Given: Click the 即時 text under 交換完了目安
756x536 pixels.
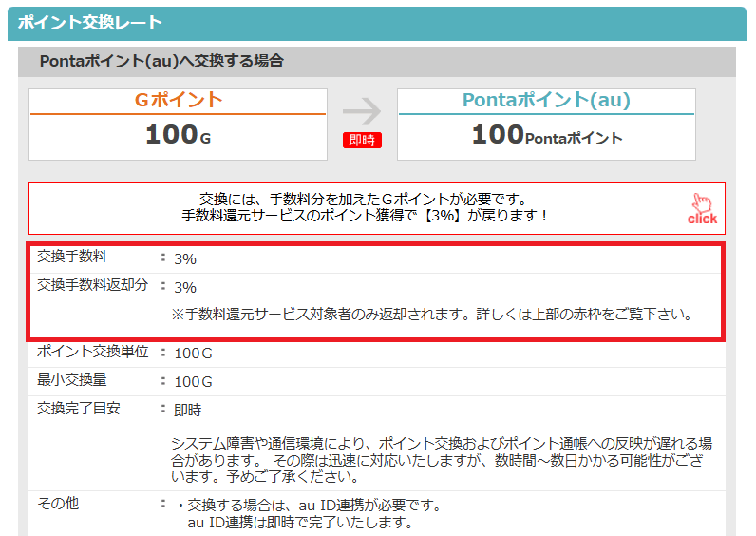Looking at the screenshot, I should click(x=187, y=411).
